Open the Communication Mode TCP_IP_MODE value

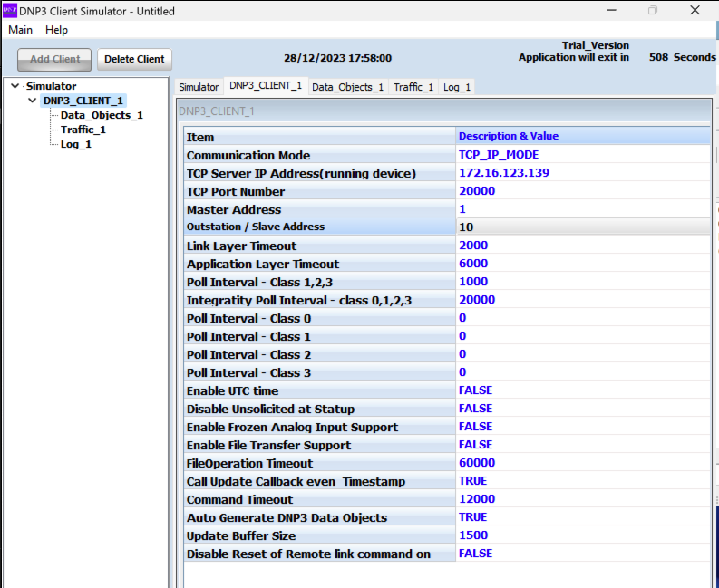tap(499, 155)
